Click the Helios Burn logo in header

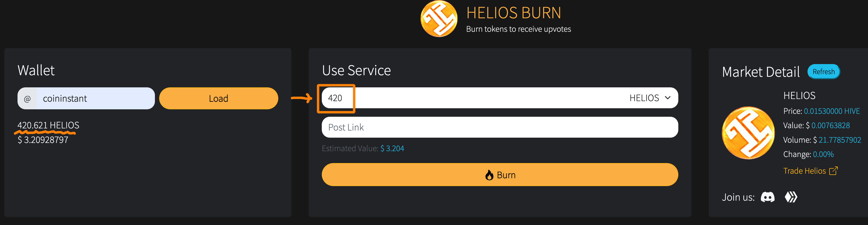pyautogui.click(x=439, y=19)
